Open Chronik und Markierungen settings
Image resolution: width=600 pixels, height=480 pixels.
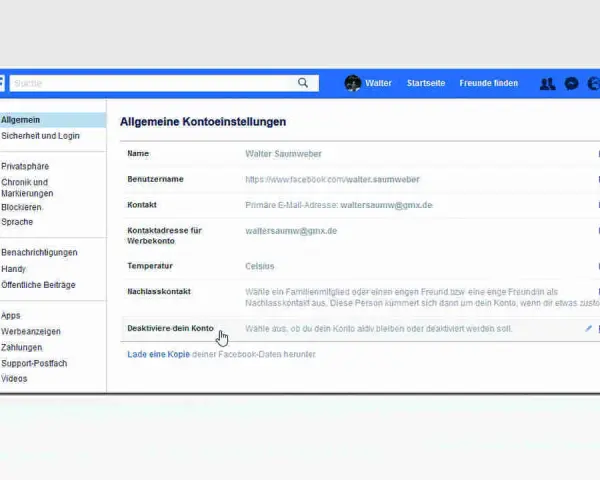click(x=27, y=188)
